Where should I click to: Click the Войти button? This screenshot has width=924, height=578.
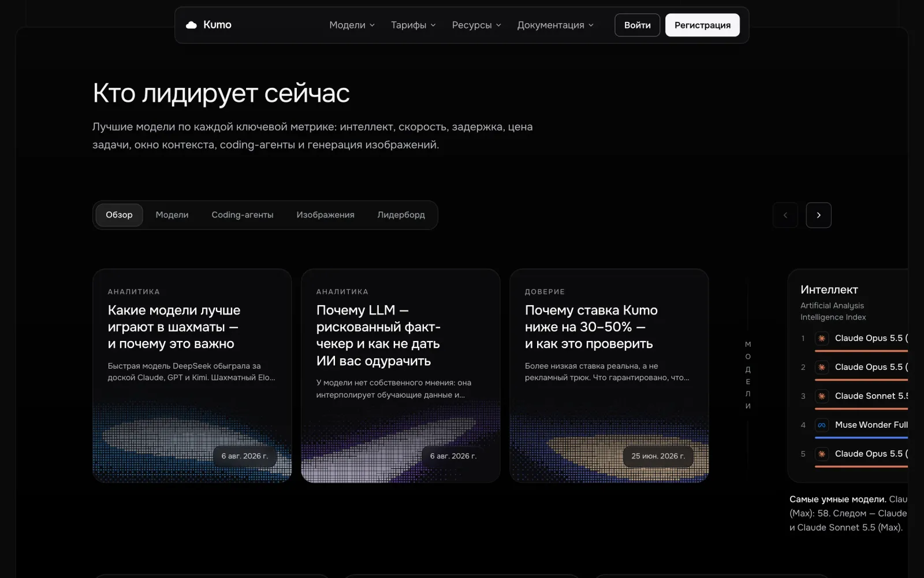(637, 25)
